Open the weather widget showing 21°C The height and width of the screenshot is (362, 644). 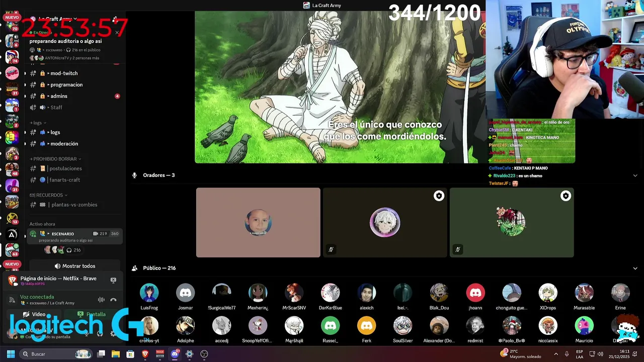click(x=521, y=354)
